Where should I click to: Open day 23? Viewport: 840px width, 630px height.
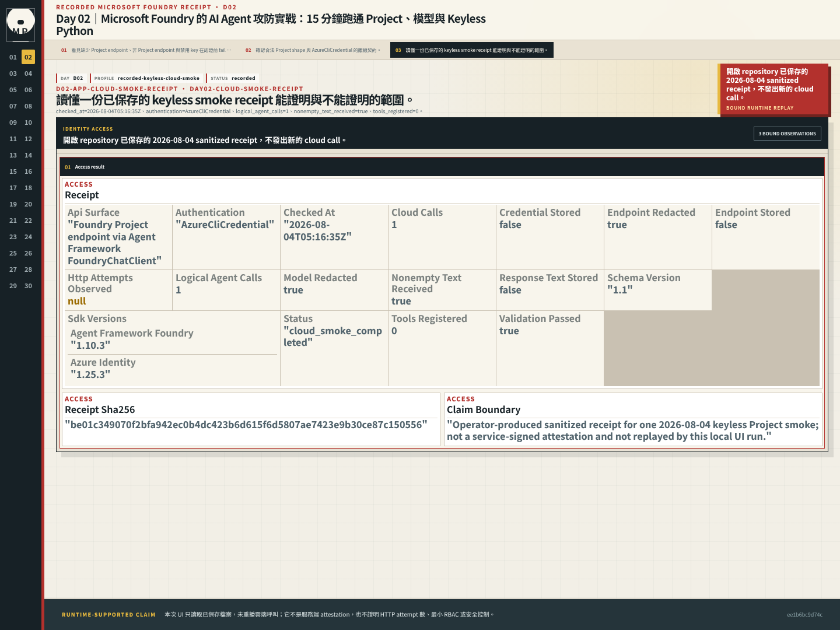(x=13, y=237)
